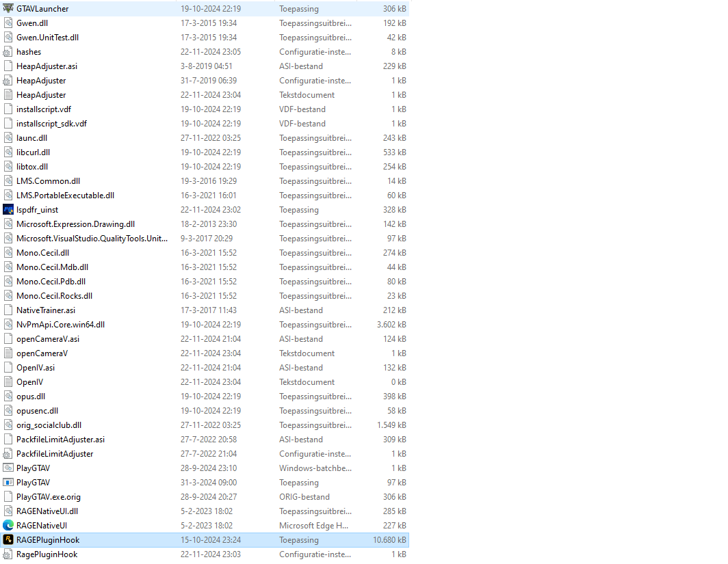728x564 pixels.
Task: Click the opus.dll file icon
Action: (x=8, y=396)
